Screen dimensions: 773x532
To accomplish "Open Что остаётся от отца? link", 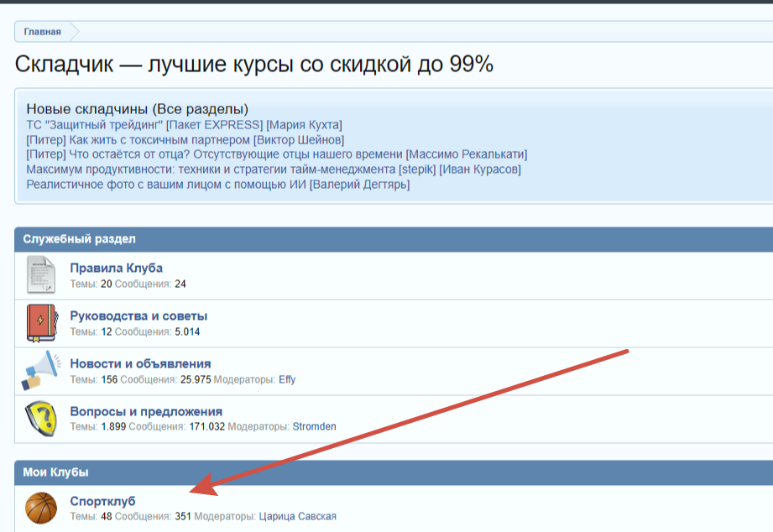I will pos(277,154).
